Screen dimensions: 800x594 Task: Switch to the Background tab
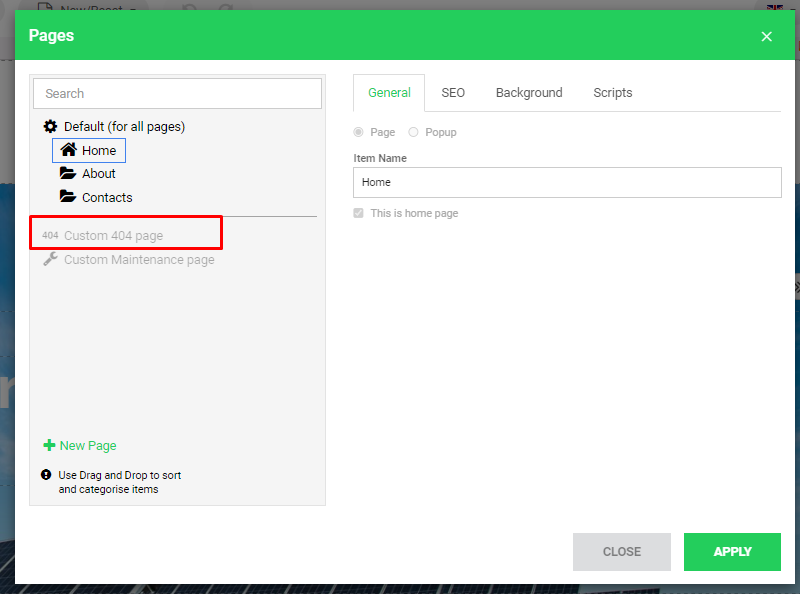click(529, 93)
